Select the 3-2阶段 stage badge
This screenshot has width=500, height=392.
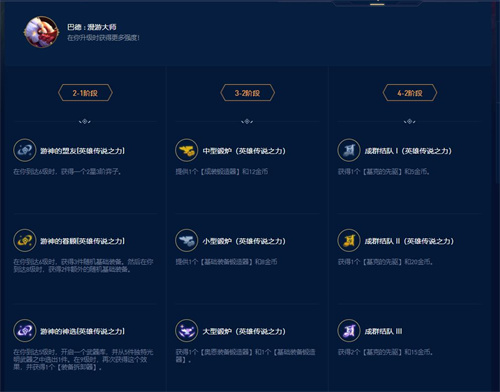pyautogui.click(x=247, y=93)
